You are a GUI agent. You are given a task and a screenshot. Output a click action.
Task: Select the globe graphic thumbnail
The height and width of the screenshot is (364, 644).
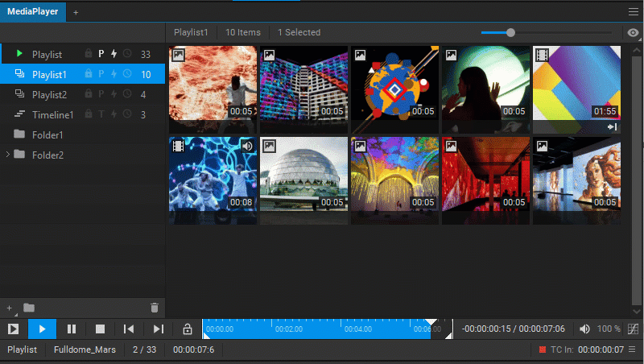[394, 89]
